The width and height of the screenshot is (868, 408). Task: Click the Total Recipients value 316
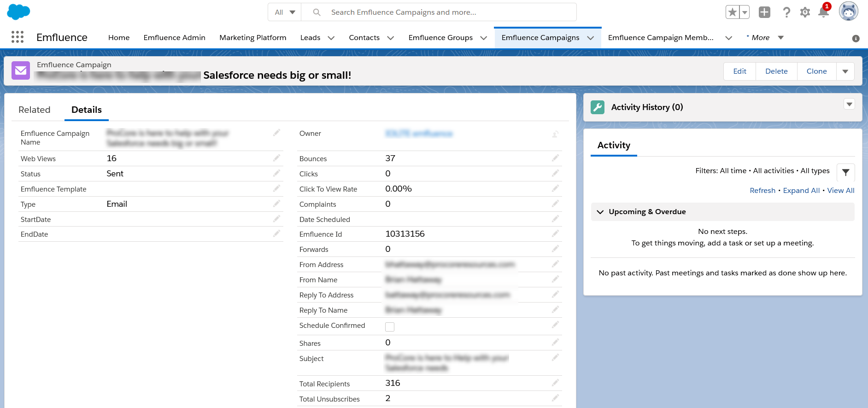393,383
